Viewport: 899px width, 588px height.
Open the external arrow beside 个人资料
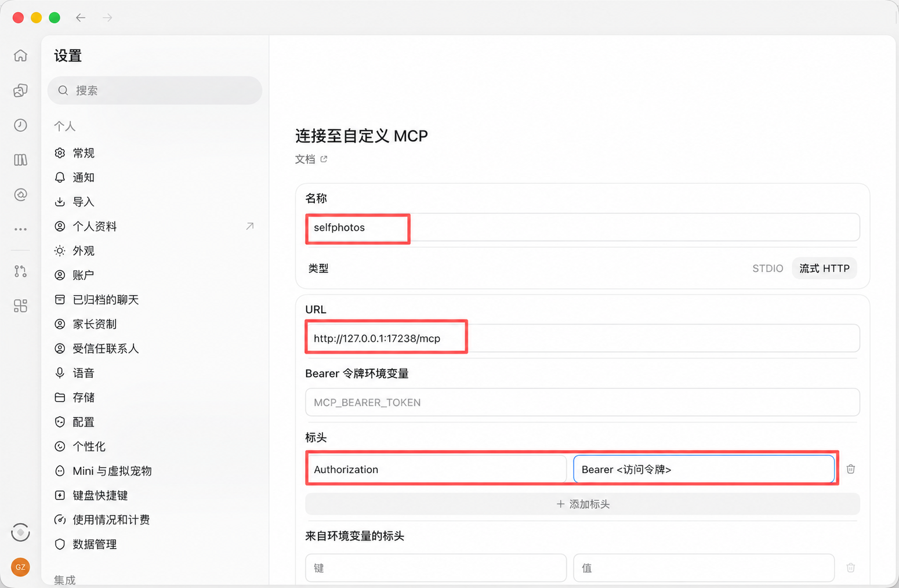[250, 226]
